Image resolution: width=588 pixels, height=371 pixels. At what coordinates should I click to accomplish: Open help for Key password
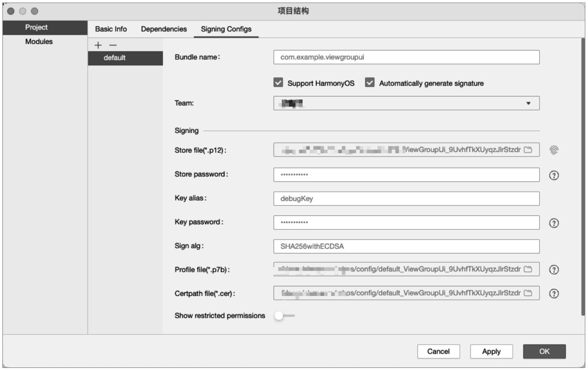pyautogui.click(x=554, y=223)
